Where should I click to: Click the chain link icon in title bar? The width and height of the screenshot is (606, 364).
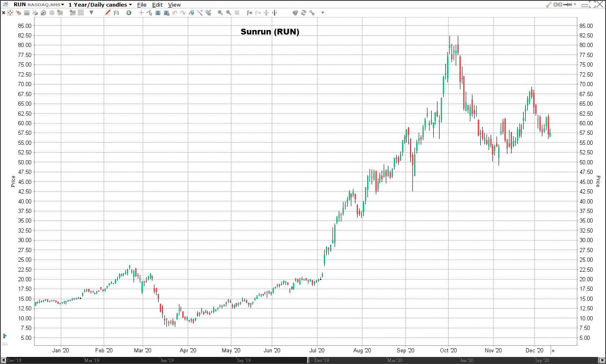(558, 5)
